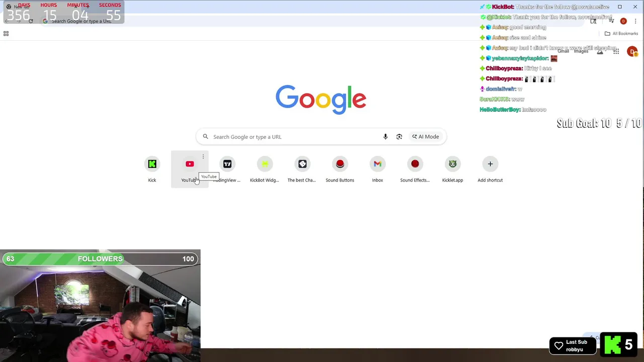Viewport: 644px width, 362px height.
Task: Open media controls toolbar icon
Action: tap(611, 21)
